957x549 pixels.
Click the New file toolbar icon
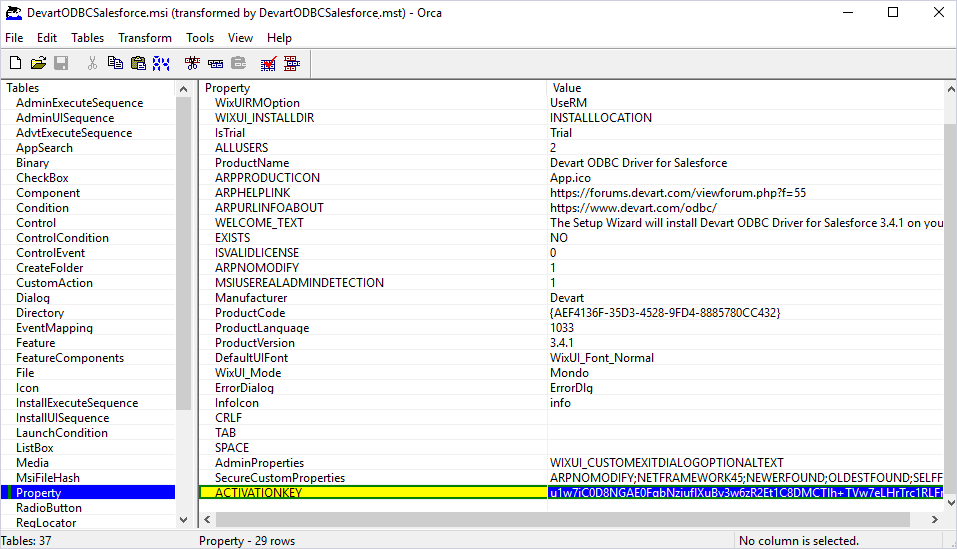point(15,63)
